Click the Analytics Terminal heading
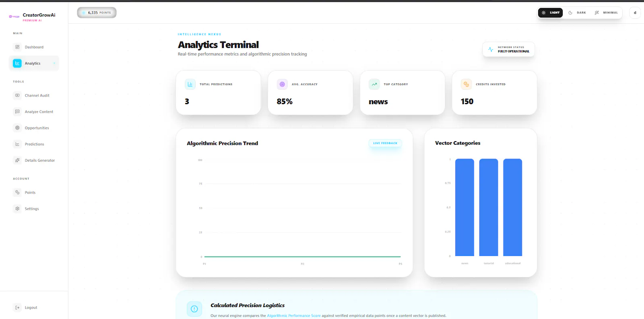The height and width of the screenshot is (319, 644). click(218, 45)
